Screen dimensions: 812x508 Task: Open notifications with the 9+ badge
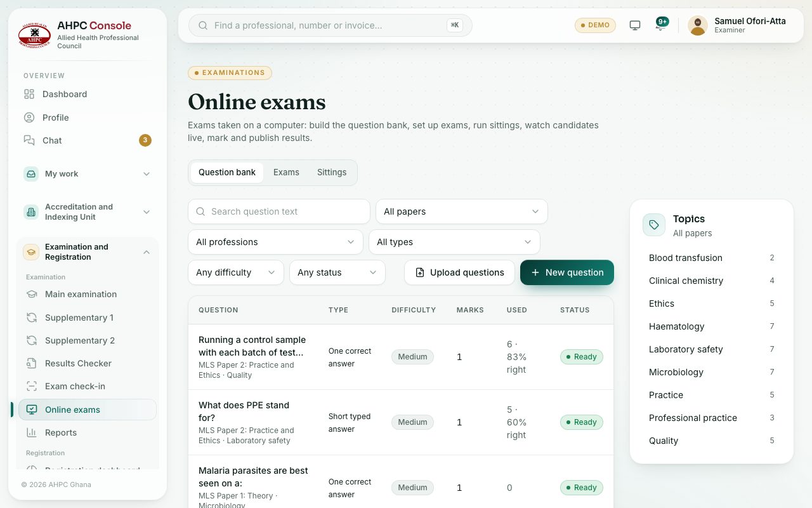[x=660, y=25]
